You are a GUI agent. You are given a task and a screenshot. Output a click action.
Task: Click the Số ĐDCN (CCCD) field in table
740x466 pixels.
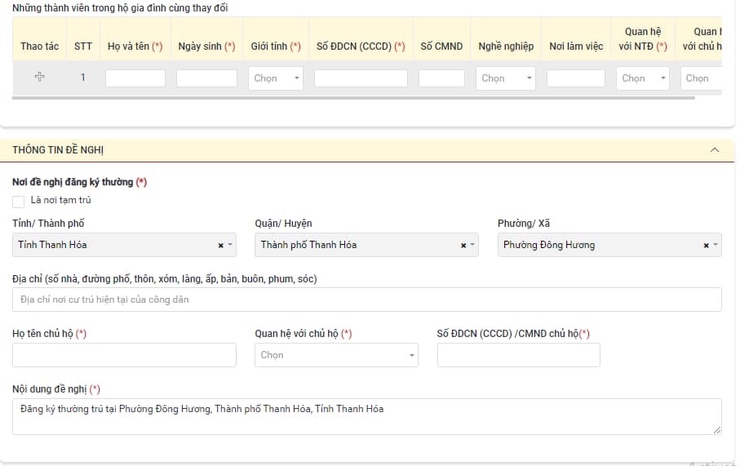(x=360, y=78)
